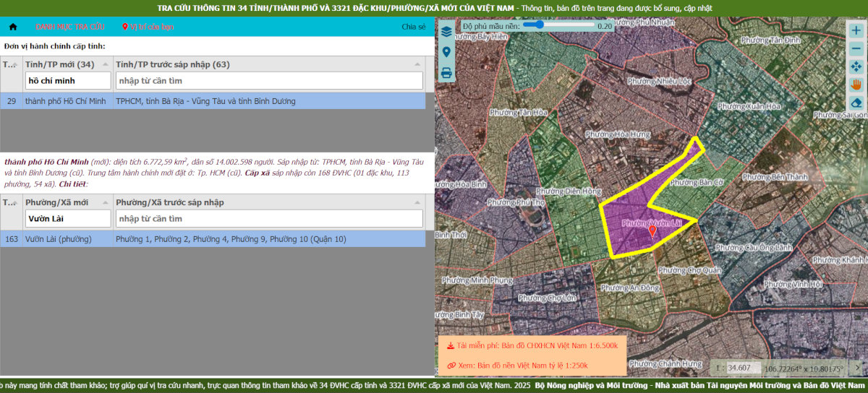Click the Home icon in the top bar
The height and width of the screenshot is (393, 868).
click(x=12, y=27)
